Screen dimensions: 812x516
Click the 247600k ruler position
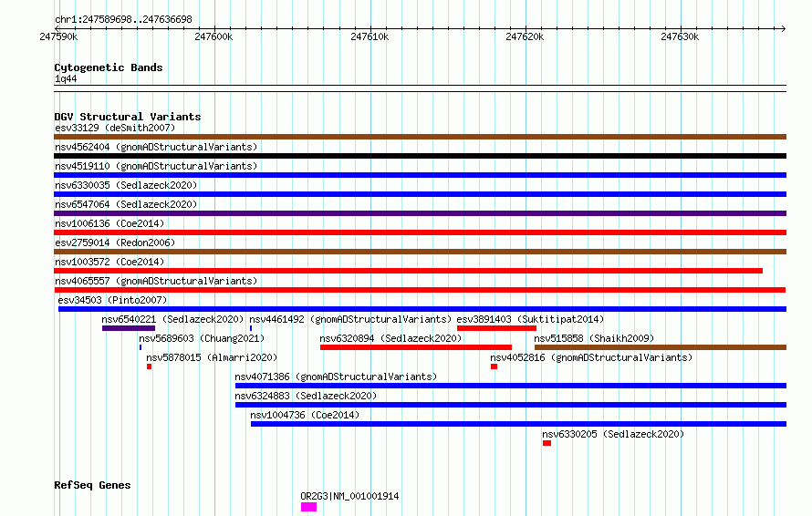213,36
